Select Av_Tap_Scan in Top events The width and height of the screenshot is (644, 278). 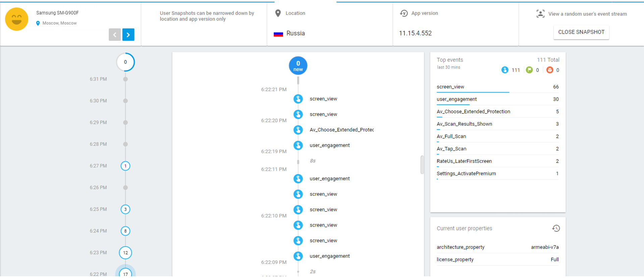click(498, 149)
